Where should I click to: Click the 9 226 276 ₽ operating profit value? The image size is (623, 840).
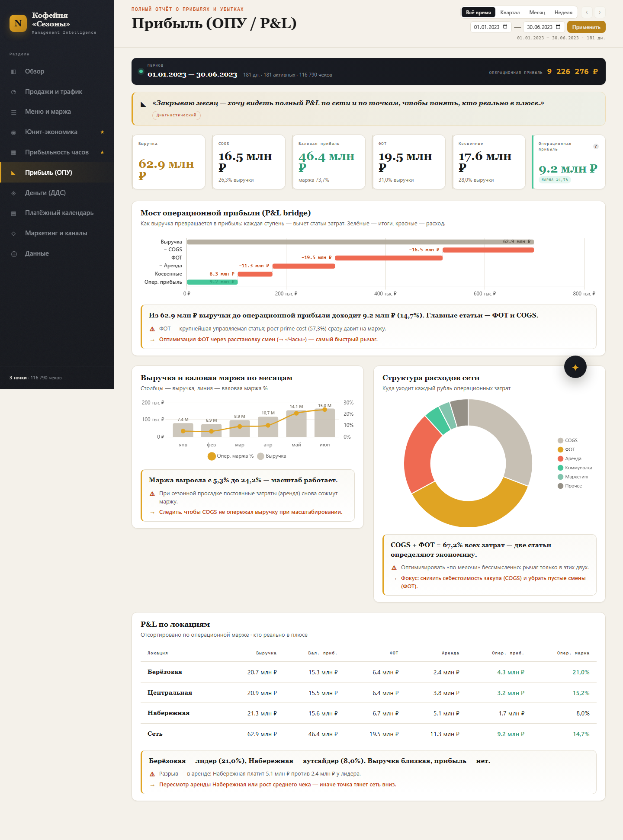[572, 71]
